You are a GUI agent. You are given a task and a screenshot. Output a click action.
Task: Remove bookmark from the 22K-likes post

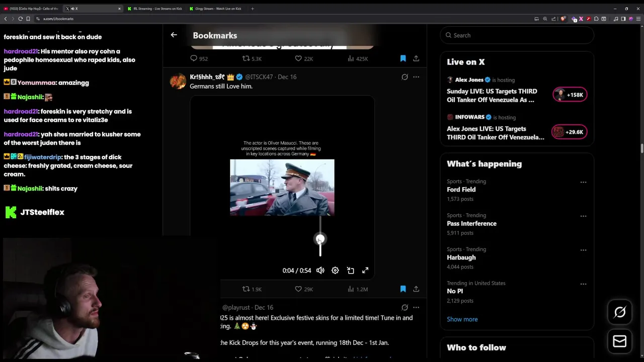pos(403,59)
